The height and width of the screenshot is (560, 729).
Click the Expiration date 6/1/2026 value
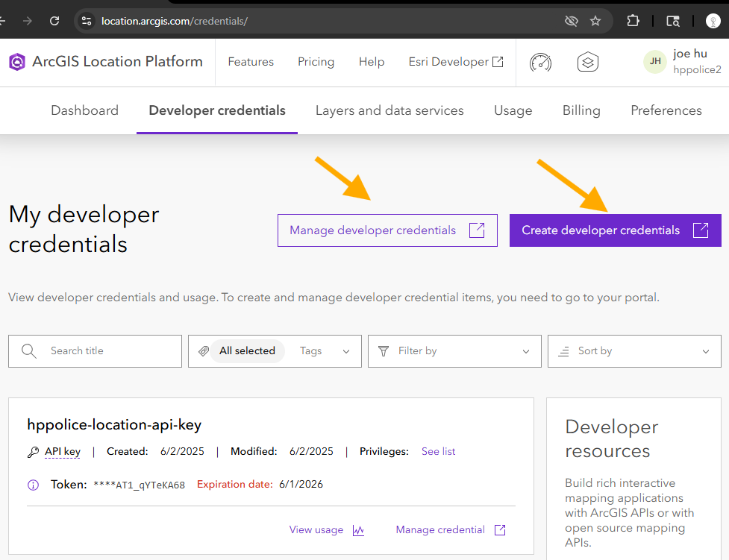[x=301, y=485]
